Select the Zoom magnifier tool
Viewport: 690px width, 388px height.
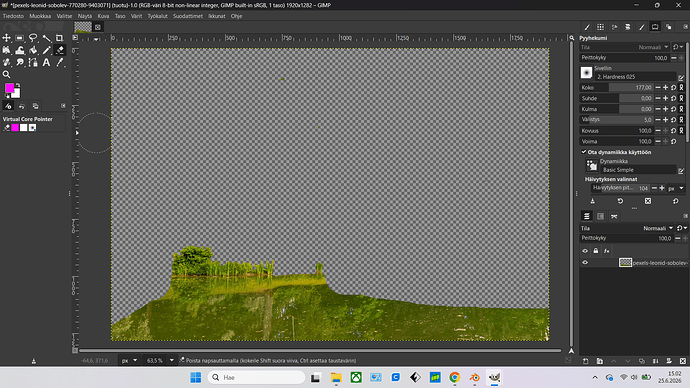click(7, 74)
